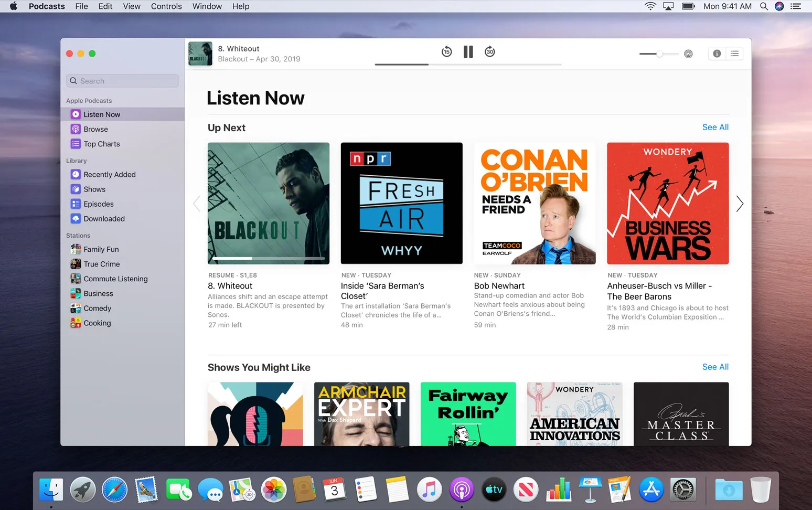The height and width of the screenshot is (510, 812).
Task: Expand Up Next with the right chevron arrow
Action: click(740, 204)
